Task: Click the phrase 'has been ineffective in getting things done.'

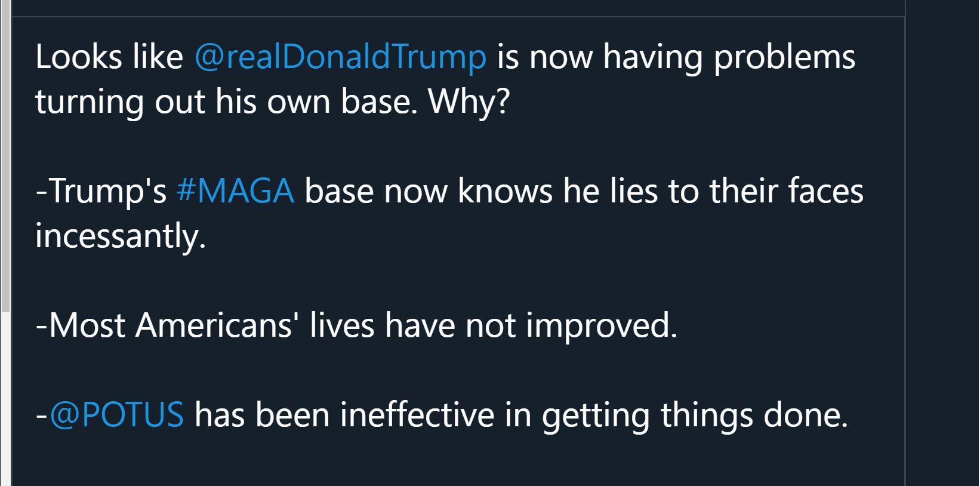Action: pyautogui.click(x=521, y=415)
